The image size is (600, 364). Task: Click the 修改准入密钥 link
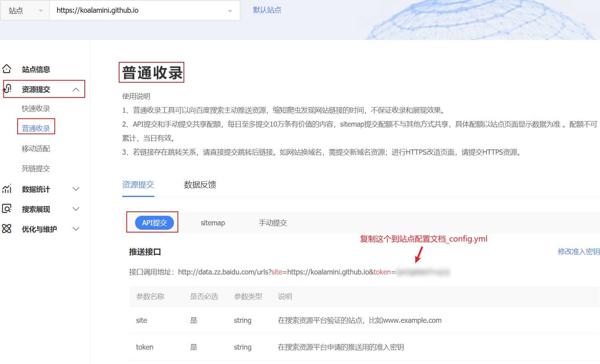(x=578, y=251)
